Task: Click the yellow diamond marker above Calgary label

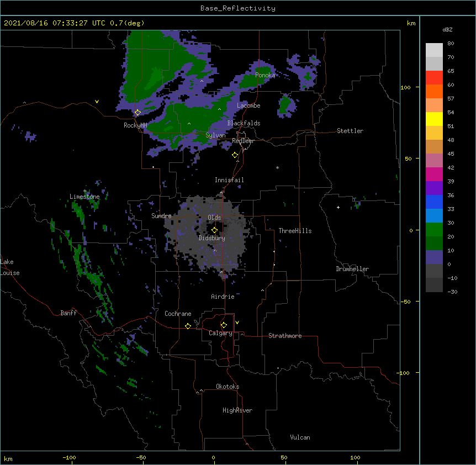Action: [224, 325]
